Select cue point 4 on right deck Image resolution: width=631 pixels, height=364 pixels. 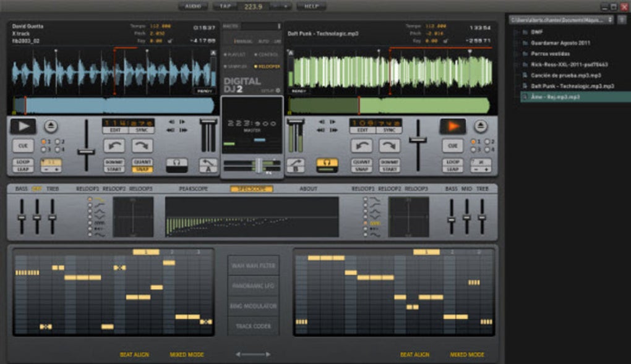tap(487, 150)
